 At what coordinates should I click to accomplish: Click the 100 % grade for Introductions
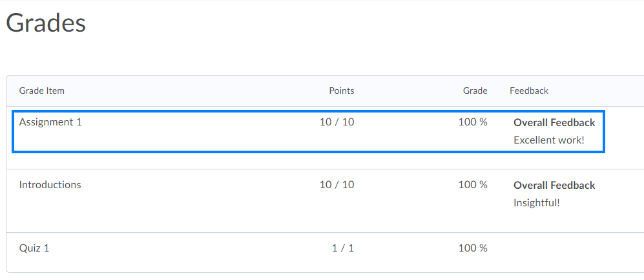tap(473, 184)
